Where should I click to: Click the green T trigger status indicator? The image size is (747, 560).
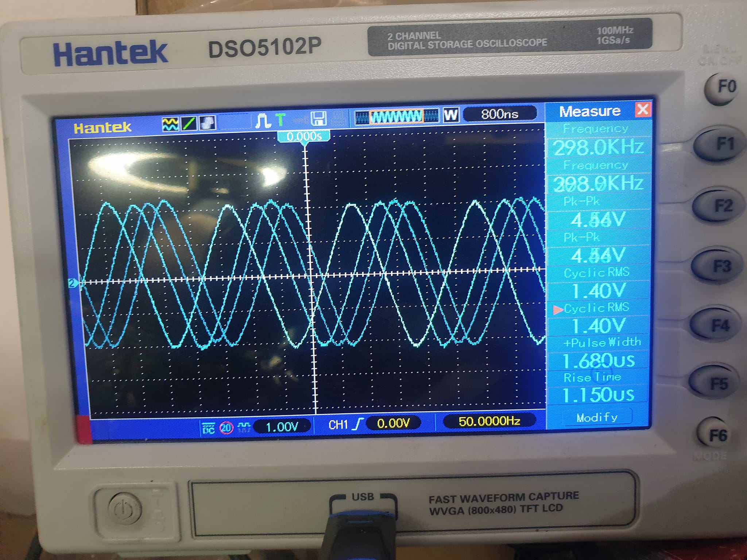280,120
